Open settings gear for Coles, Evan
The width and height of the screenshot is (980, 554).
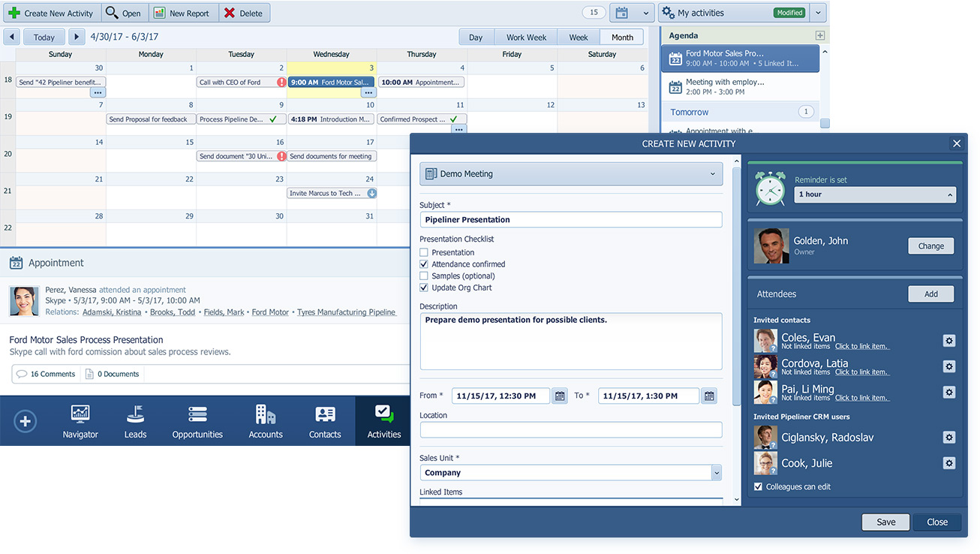pos(948,341)
